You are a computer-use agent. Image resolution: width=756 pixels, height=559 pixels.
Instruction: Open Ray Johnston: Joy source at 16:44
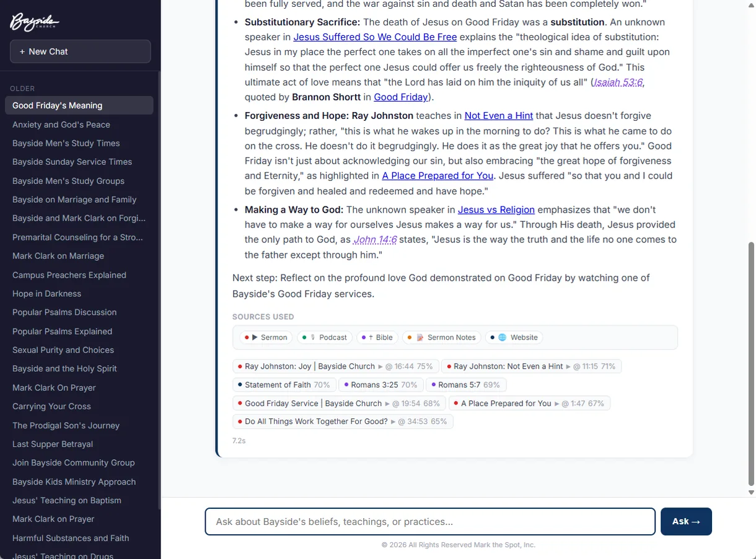click(335, 366)
